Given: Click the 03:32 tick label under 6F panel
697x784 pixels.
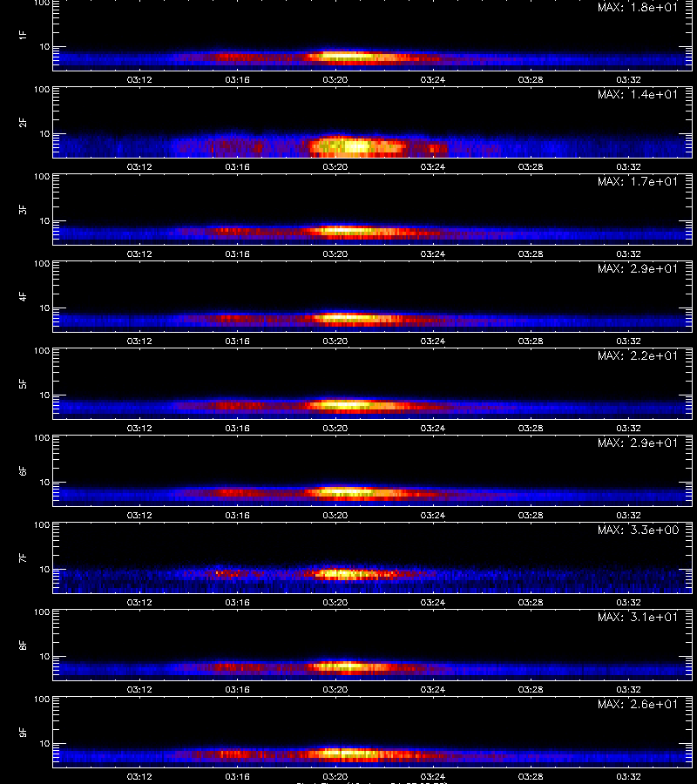Looking at the screenshot, I should (x=628, y=515).
